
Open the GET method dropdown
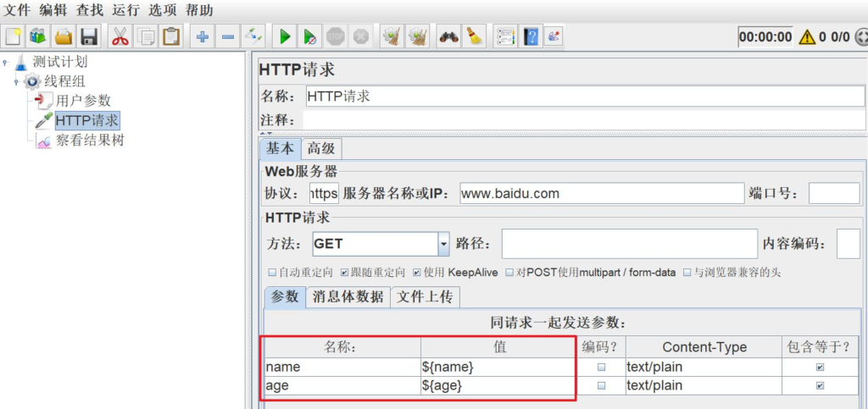(442, 244)
